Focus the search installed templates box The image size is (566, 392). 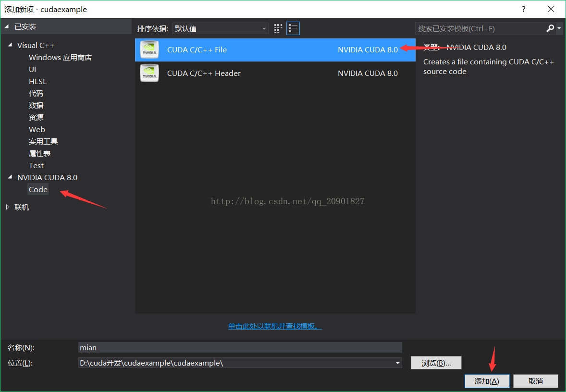click(x=480, y=28)
